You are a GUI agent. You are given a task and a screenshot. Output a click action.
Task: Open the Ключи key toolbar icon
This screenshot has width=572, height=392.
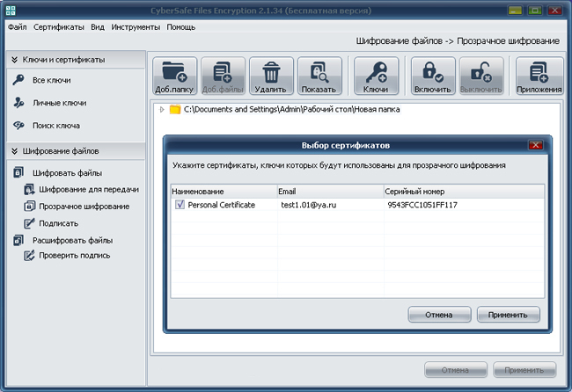click(376, 76)
